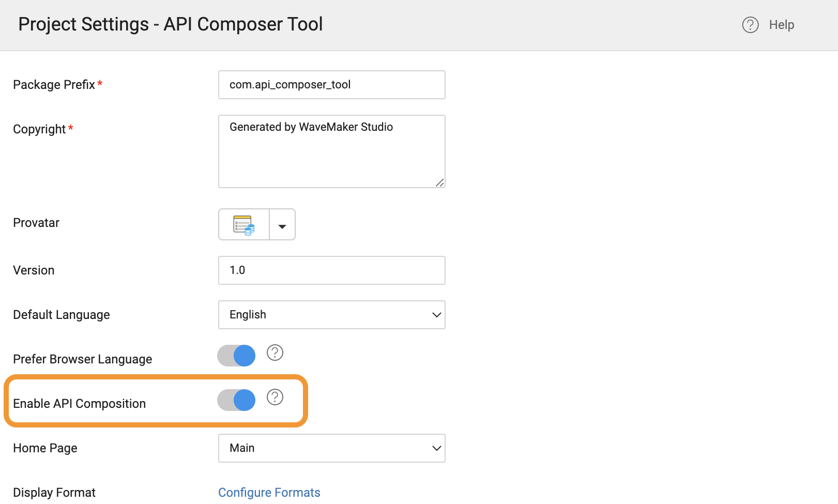Expand the Provatar dropdown arrow
838x504 pixels.
(x=282, y=225)
